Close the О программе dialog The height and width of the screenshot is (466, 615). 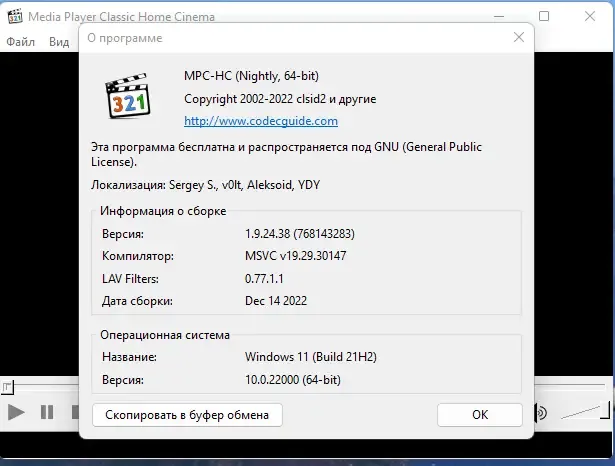click(519, 37)
